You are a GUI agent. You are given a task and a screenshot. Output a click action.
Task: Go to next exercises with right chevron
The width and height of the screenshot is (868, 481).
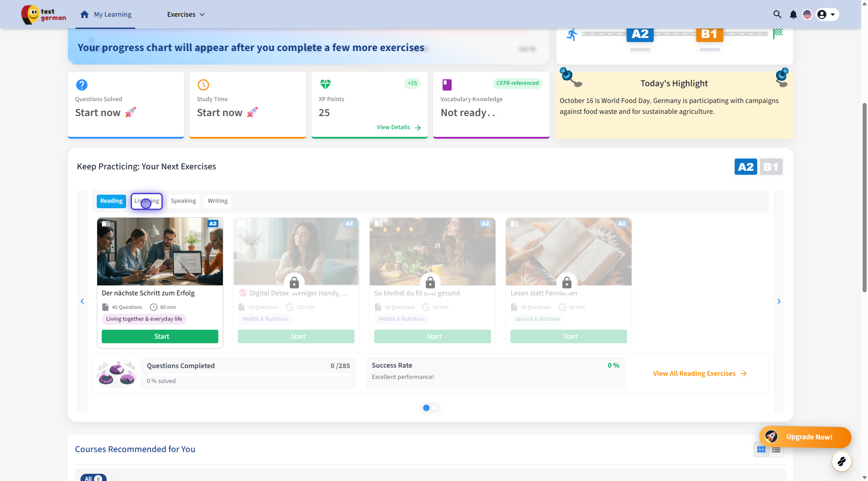point(778,301)
